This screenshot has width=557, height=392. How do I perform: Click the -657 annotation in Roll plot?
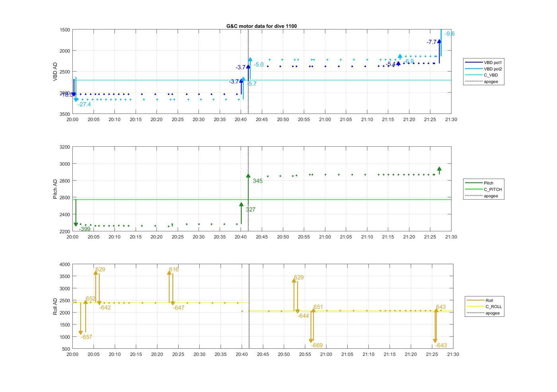86,337
